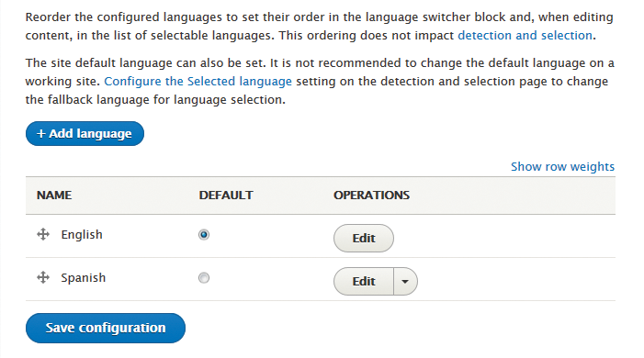The width and height of the screenshot is (644, 358).
Task: Click the NAME column header
Action: pyautogui.click(x=54, y=195)
